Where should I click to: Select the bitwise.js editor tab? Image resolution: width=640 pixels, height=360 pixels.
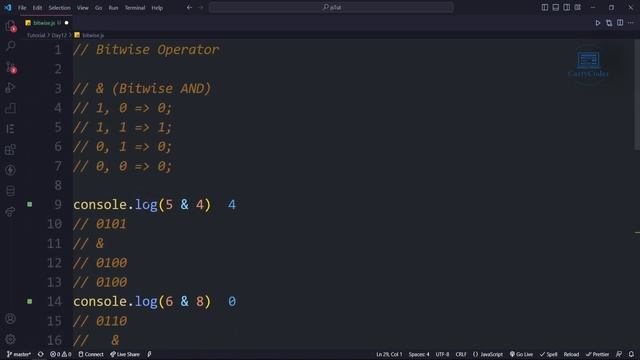47,23
